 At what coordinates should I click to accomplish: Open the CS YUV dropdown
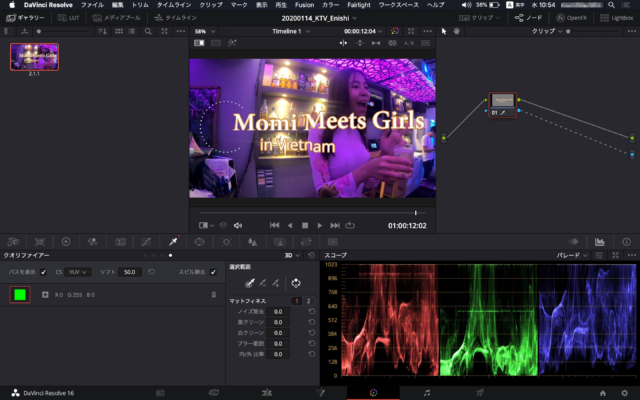tap(76, 271)
